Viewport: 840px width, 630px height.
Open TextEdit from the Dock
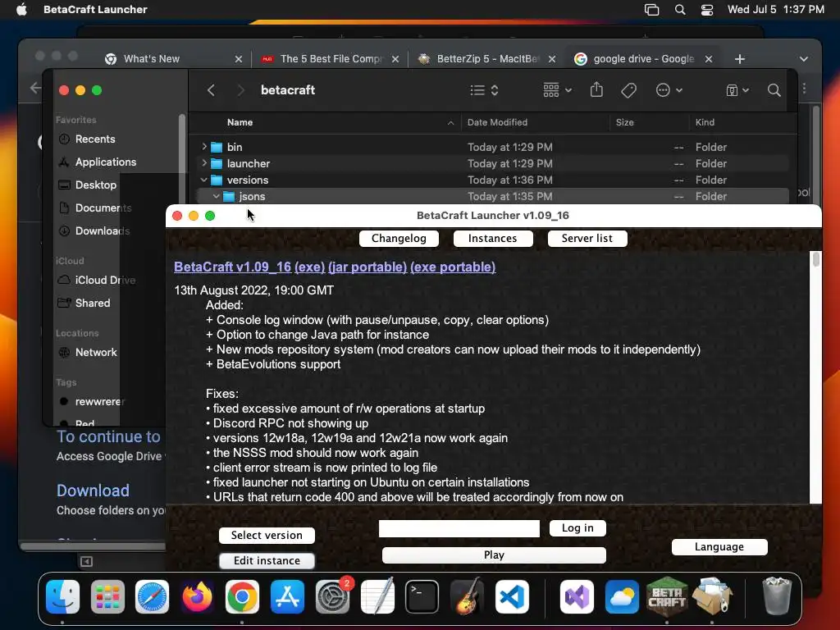pyautogui.click(x=377, y=597)
